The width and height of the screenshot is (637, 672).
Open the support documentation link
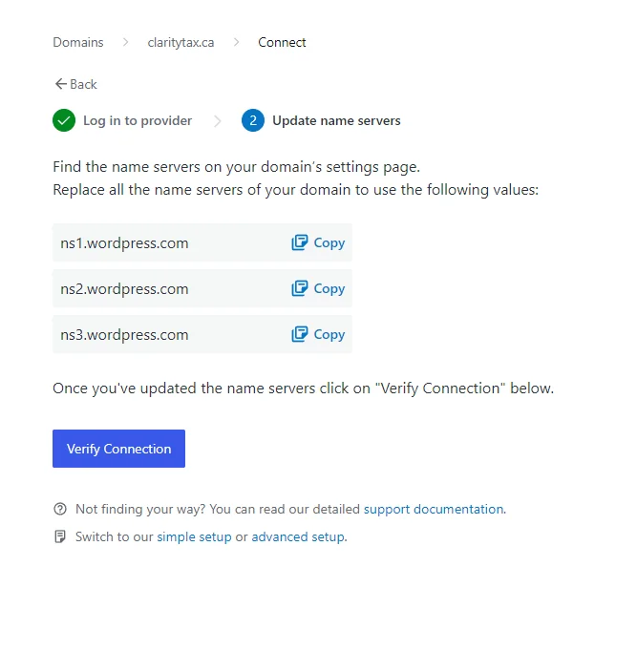click(x=434, y=509)
